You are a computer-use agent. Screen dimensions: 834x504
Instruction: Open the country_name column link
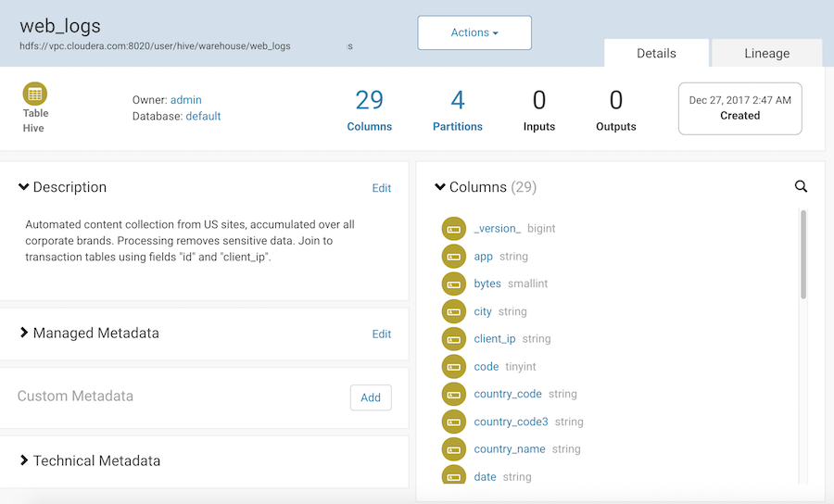click(x=509, y=449)
